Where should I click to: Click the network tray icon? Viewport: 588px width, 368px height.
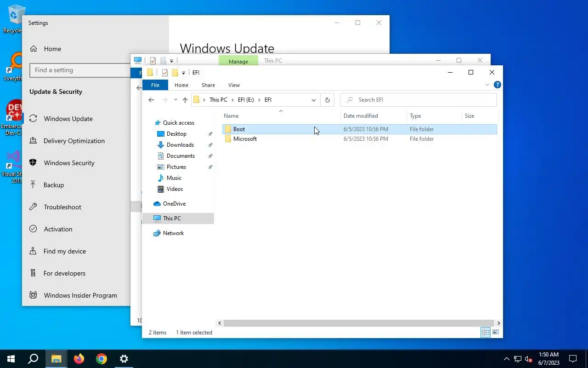click(x=518, y=359)
